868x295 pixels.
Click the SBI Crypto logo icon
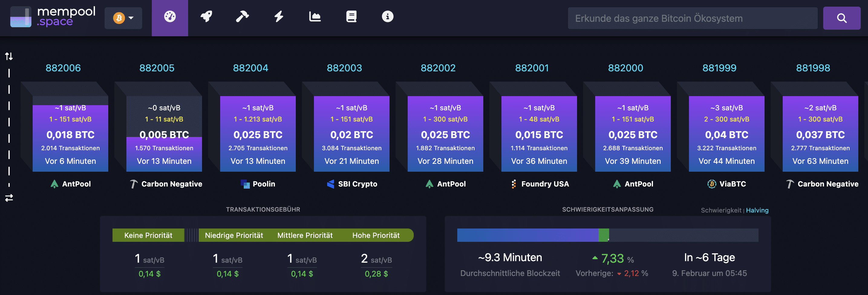pos(331,184)
